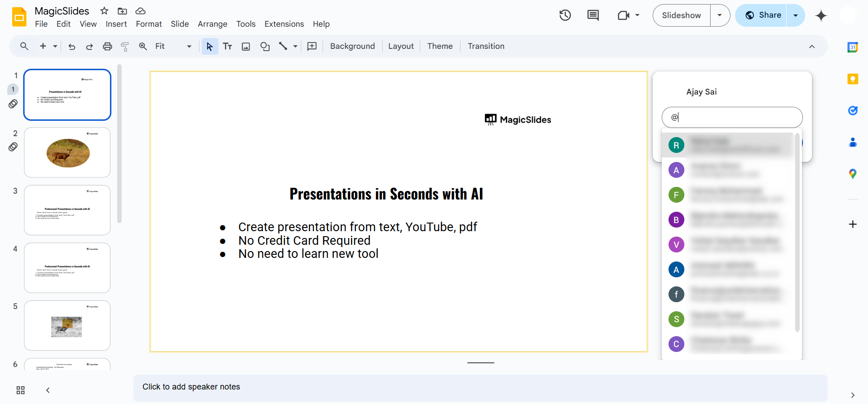The height and width of the screenshot is (404, 868).
Task: Click the Background button
Action: tap(352, 46)
